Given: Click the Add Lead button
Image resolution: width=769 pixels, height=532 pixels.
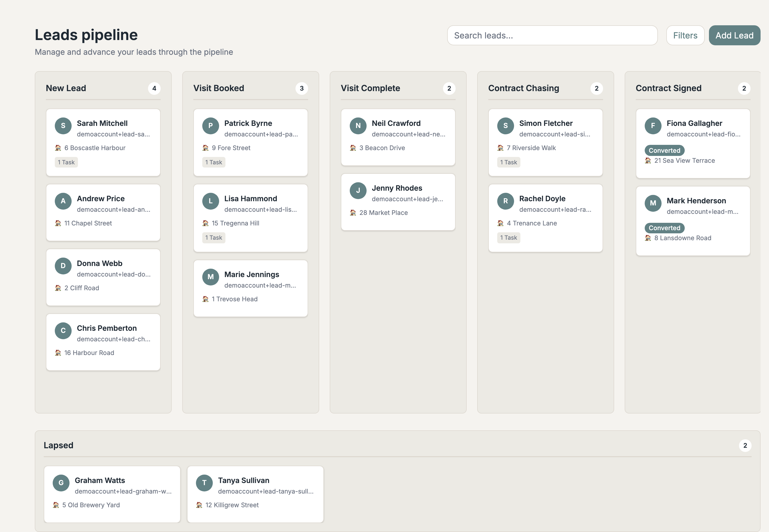Looking at the screenshot, I should click(x=734, y=35).
